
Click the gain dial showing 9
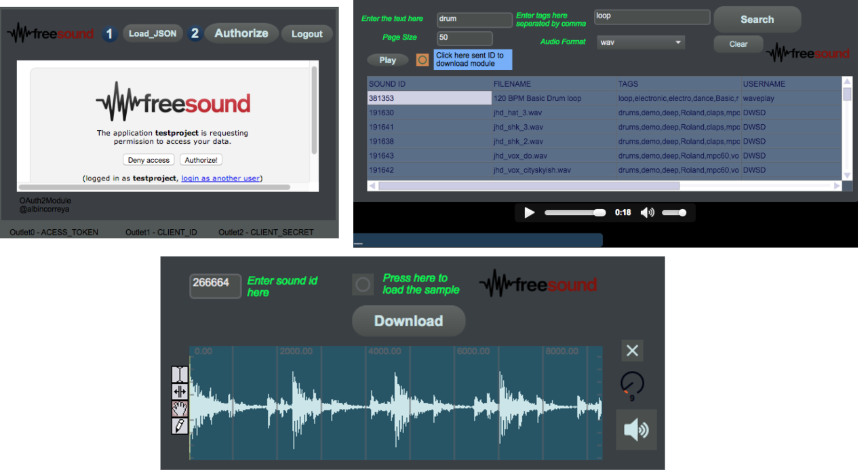click(x=632, y=384)
